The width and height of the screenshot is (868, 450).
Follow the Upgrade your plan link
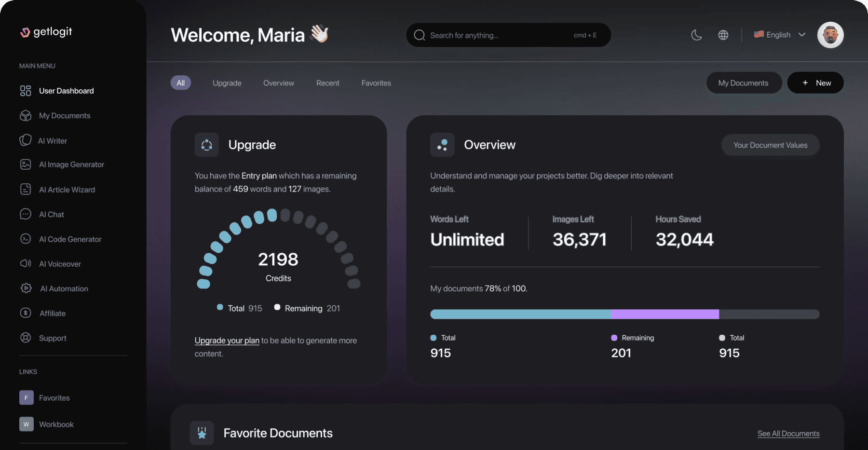[227, 340]
